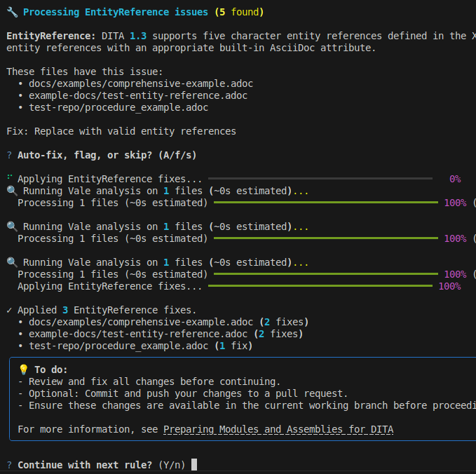Click the checkmark before Applied 3 EntityReference fixes

pyautogui.click(x=9, y=310)
